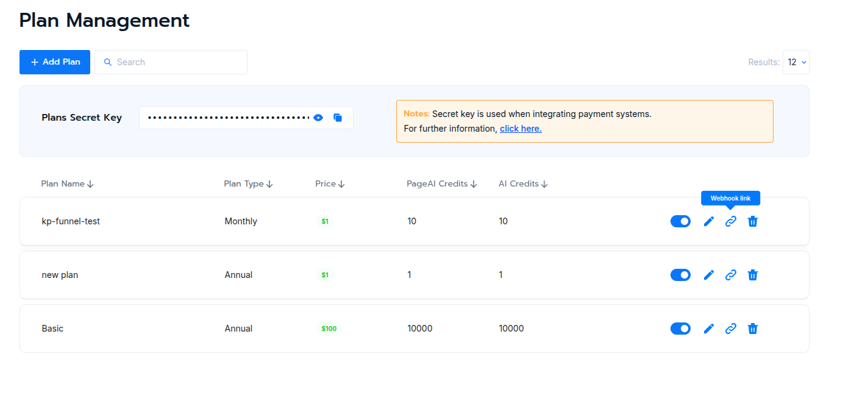This screenshot has height=409, width=868.
Task: Disable the 'new plan' toggle
Action: click(680, 275)
